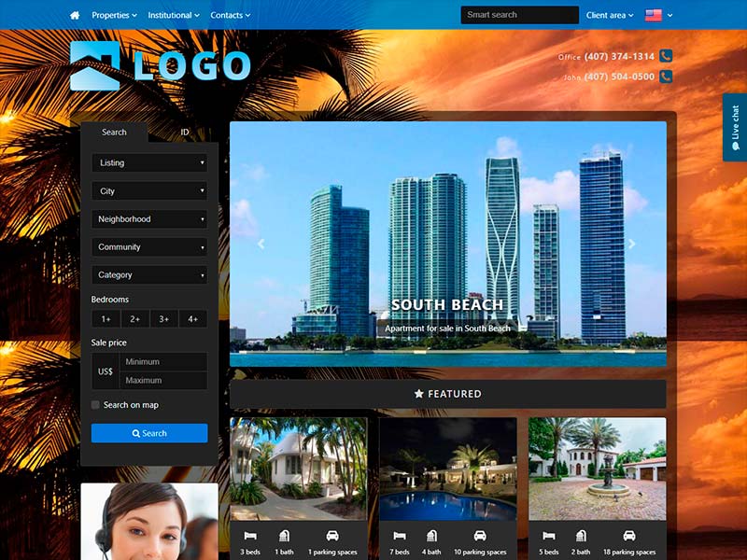Screen dimensions: 747x560
Task: Click the bed icon above 7 beds
Action: 400,536
